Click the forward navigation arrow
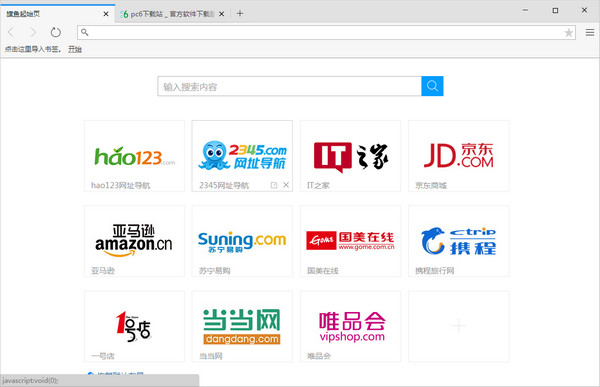The width and height of the screenshot is (600, 387). coord(33,33)
